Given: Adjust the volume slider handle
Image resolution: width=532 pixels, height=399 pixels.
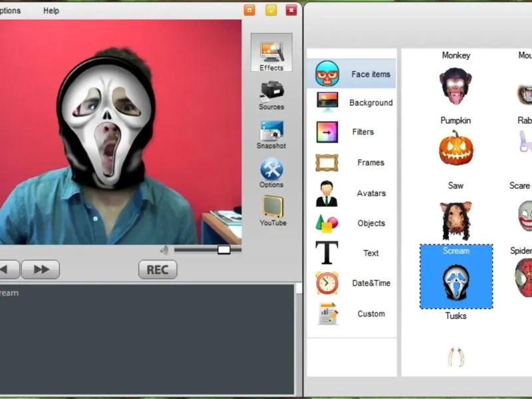Looking at the screenshot, I should (x=224, y=250).
